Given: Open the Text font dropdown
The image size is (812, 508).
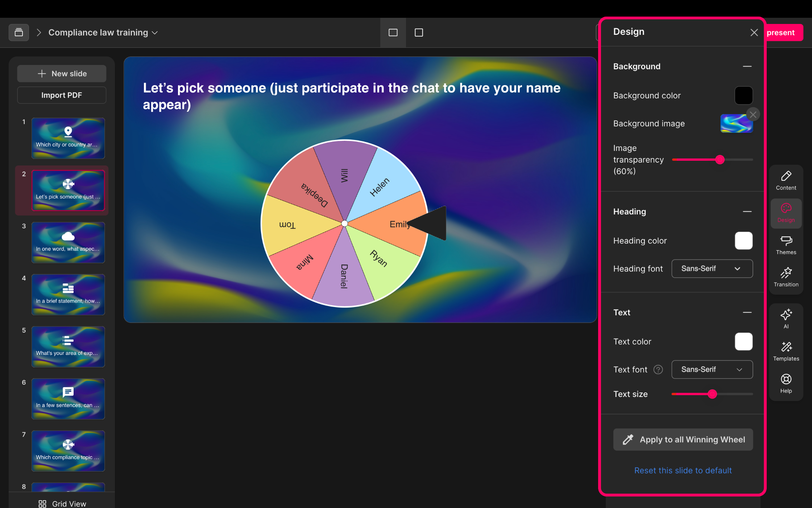Looking at the screenshot, I should (712, 369).
